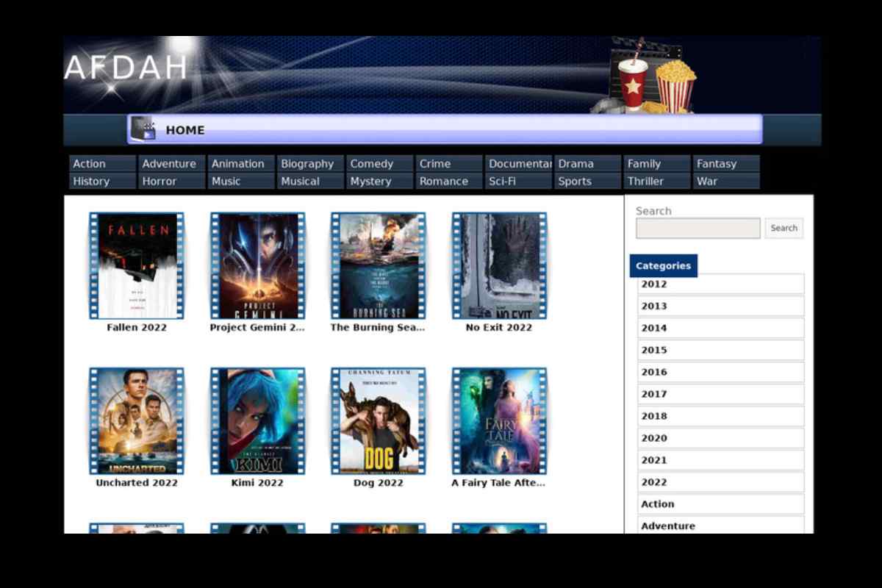Viewport: 882px width, 588px height.
Task: Filter by 2012 category
Action: tap(720, 284)
